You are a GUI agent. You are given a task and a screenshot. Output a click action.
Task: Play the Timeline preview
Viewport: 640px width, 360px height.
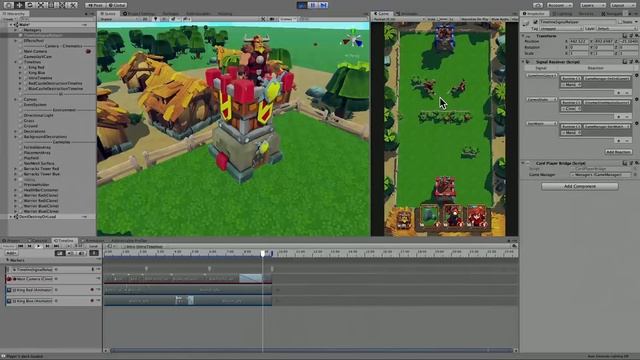point(38,246)
